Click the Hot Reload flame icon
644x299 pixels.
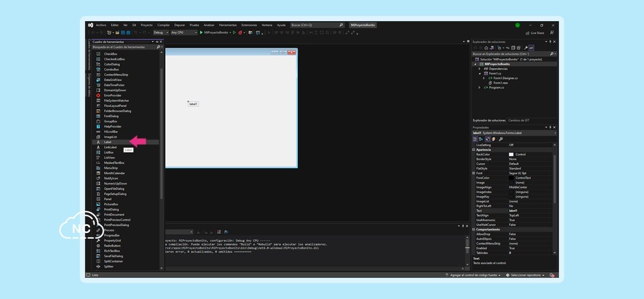(240, 32)
